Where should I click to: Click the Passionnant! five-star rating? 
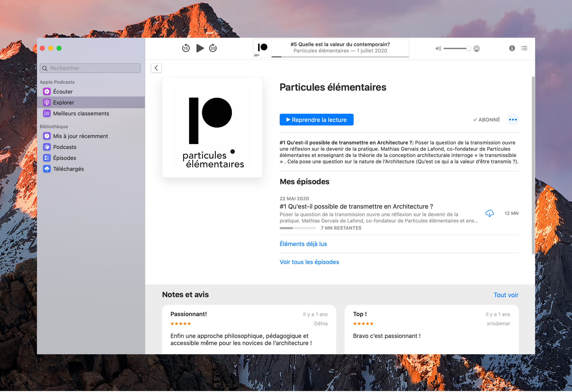click(181, 324)
